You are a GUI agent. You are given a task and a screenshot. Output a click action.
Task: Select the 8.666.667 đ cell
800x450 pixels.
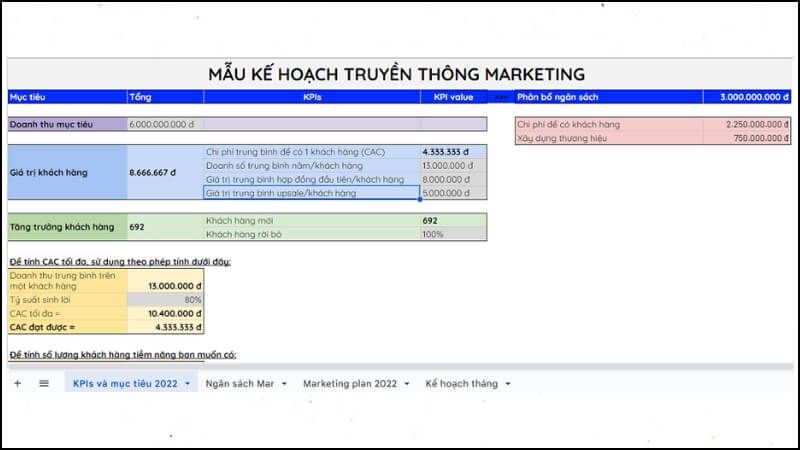[165, 172]
